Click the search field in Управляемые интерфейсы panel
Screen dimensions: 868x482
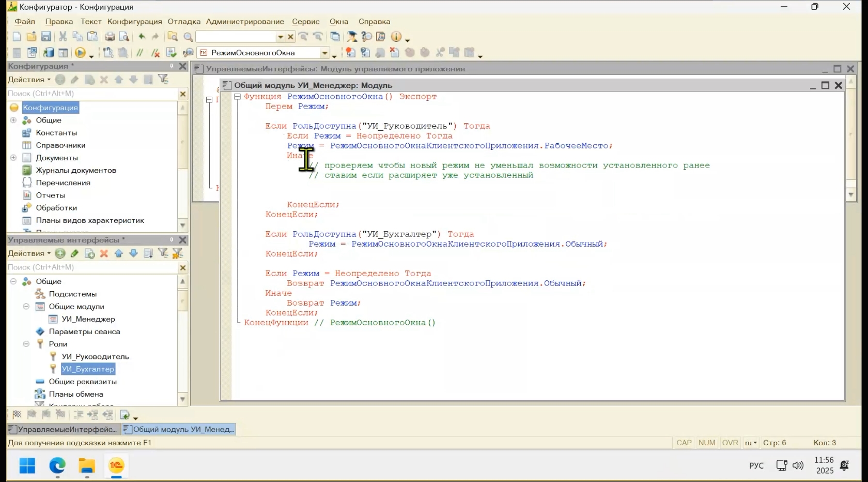92,267
